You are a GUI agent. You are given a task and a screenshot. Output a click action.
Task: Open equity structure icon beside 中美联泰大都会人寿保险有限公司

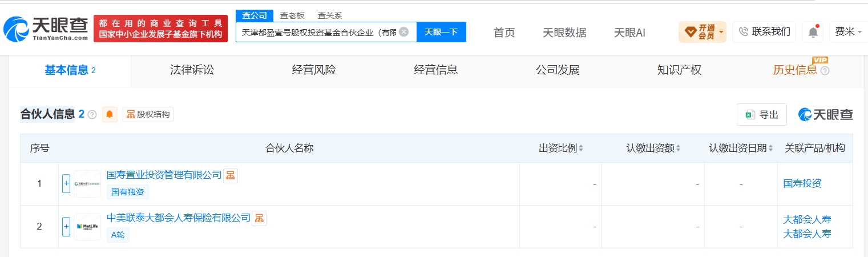click(259, 218)
